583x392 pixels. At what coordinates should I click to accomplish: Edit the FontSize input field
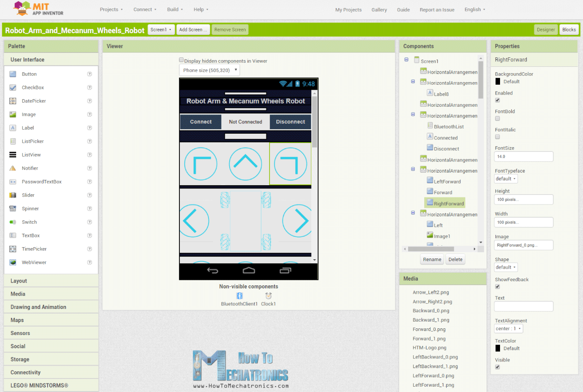tap(523, 156)
